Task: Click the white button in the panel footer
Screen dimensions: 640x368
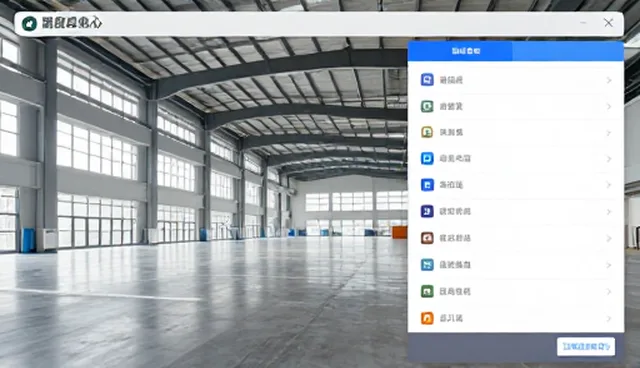Action: click(586, 347)
